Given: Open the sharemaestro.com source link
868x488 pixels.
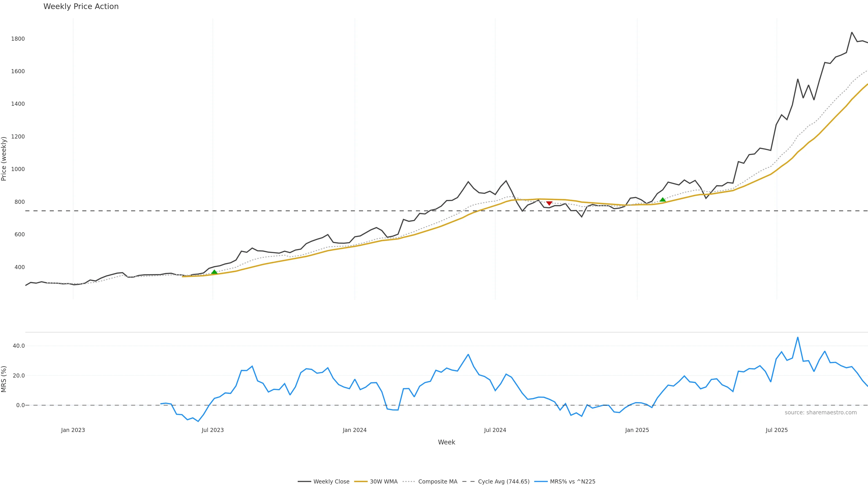Looking at the screenshot, I should pos(821,413).
